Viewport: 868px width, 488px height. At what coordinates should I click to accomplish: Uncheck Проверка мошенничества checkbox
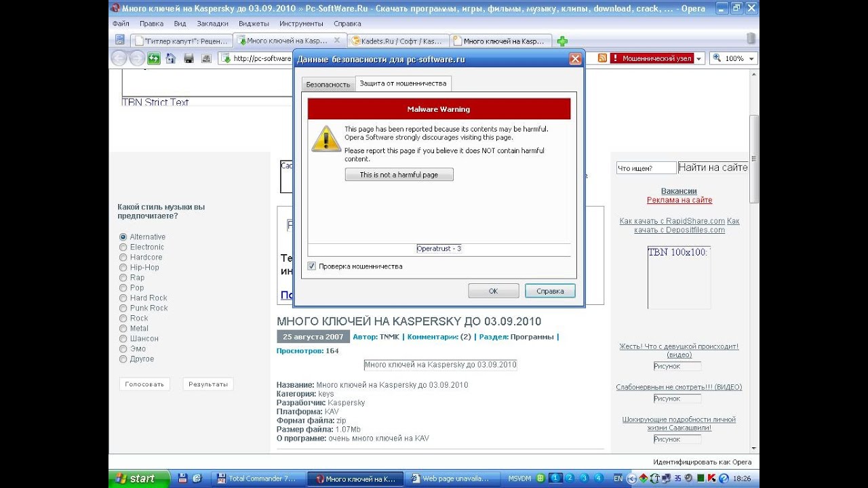[312, 266]
